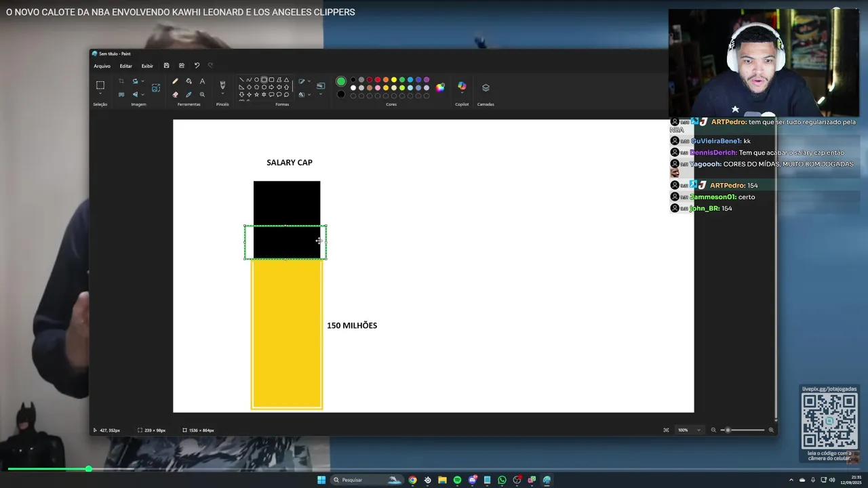Open the Arquivo menu

click(102, 66)
